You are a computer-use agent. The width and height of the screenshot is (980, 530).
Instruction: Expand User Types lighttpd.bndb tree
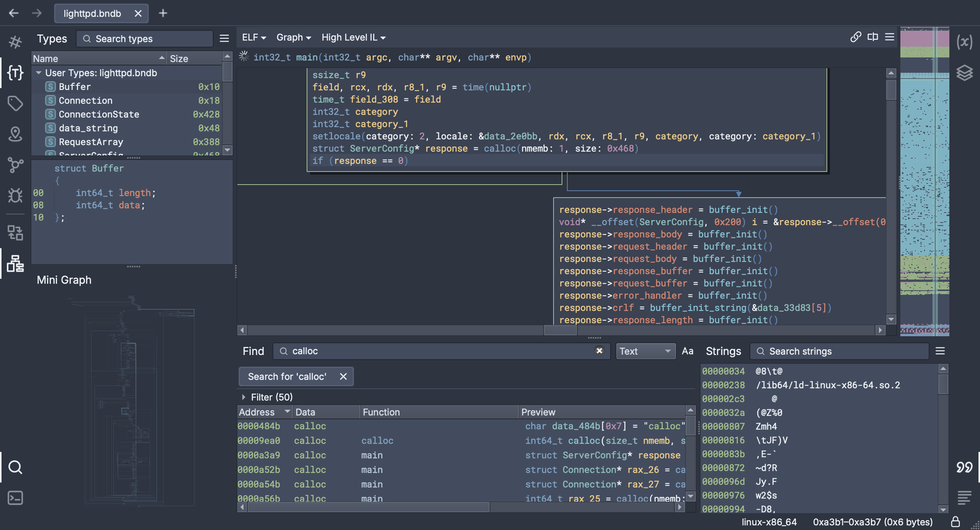pos(37,72)
